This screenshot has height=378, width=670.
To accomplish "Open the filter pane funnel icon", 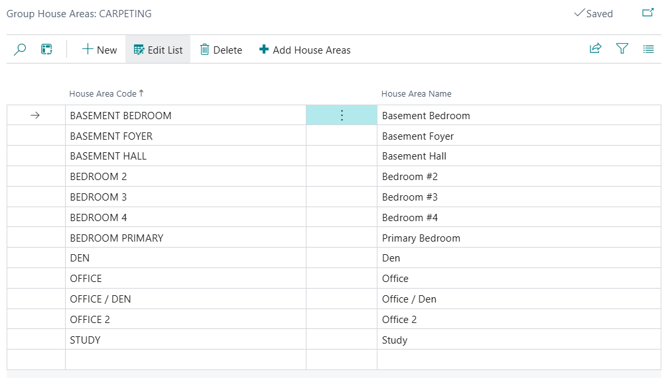I will pos(622,49).
